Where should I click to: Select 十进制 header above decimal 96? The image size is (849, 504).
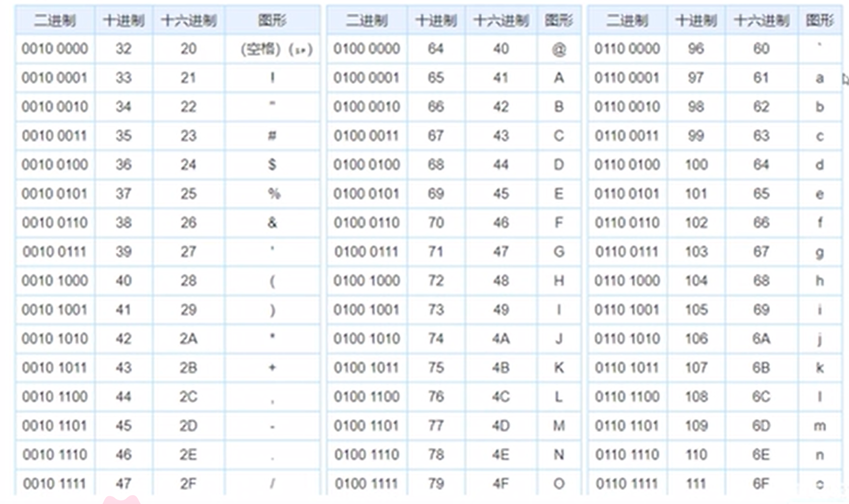696,21
